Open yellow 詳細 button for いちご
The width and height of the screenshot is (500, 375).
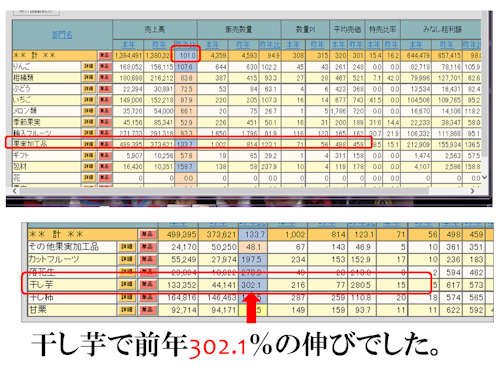89,100
